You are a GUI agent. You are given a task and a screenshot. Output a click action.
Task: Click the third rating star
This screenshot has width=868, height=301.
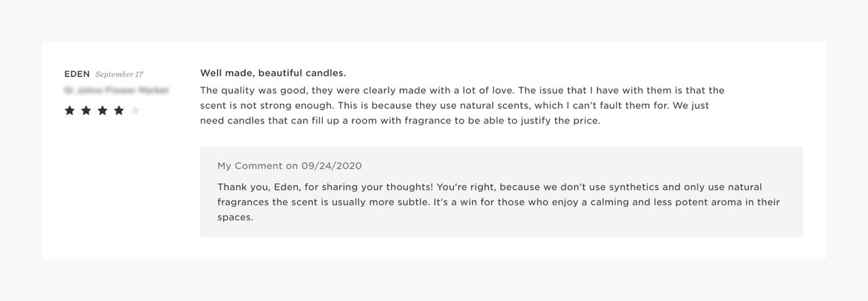pos(102,110)
